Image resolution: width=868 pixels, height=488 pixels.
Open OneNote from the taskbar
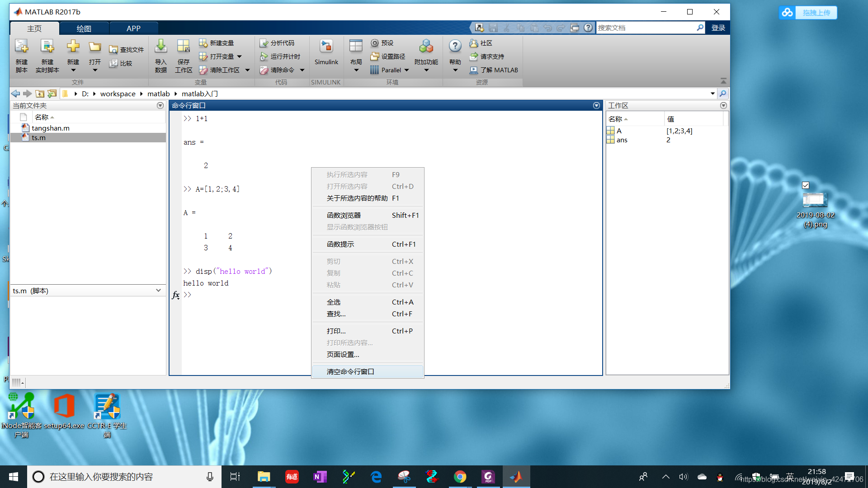tap(320, 477)
